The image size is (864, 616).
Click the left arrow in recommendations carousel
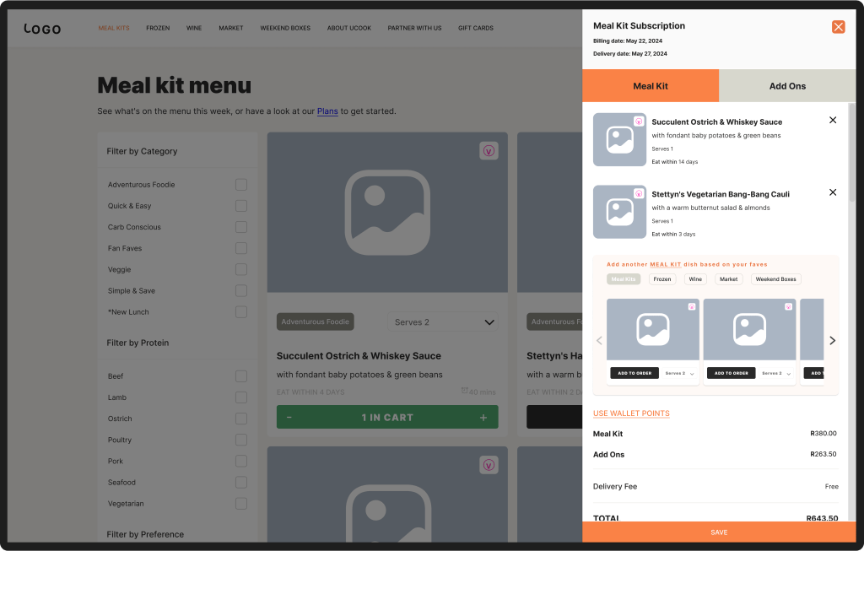pyautogui.click(x=599, y=341)
